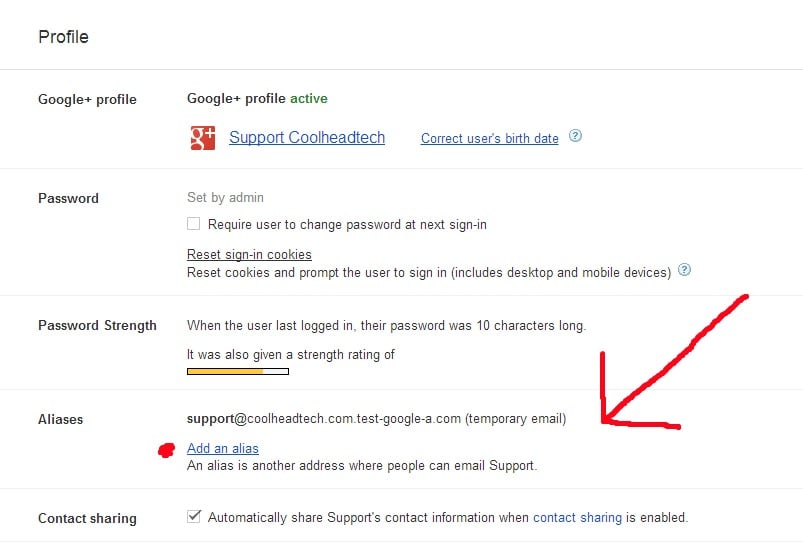Click the password strength rating bar
The image size is (803, 557).
[237, 371]
